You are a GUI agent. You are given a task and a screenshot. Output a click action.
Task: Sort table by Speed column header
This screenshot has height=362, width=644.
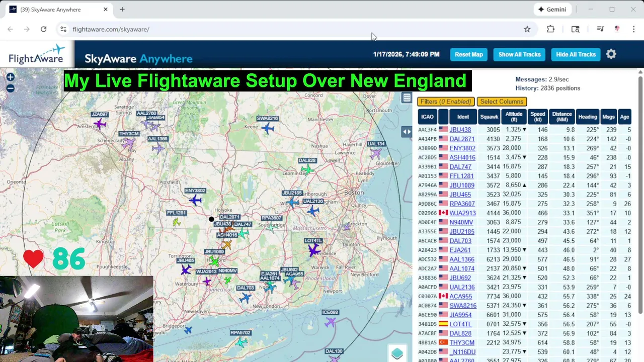[537, 117]
